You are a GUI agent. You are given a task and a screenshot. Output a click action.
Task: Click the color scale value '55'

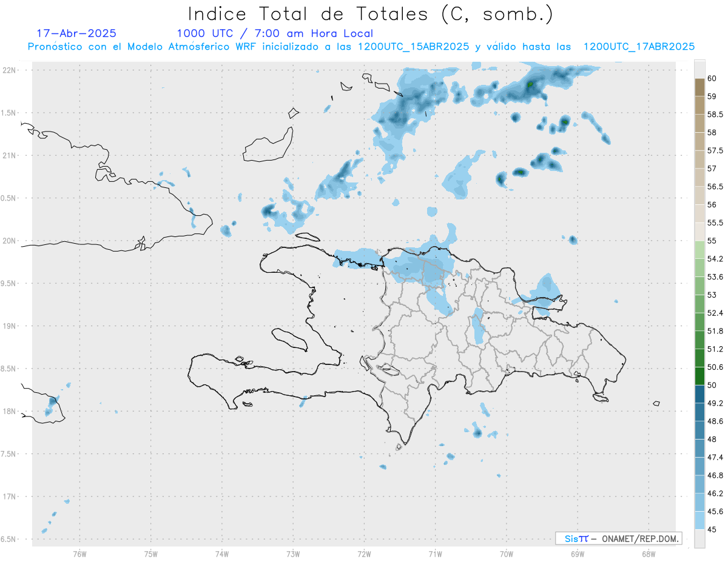(712, 241)
